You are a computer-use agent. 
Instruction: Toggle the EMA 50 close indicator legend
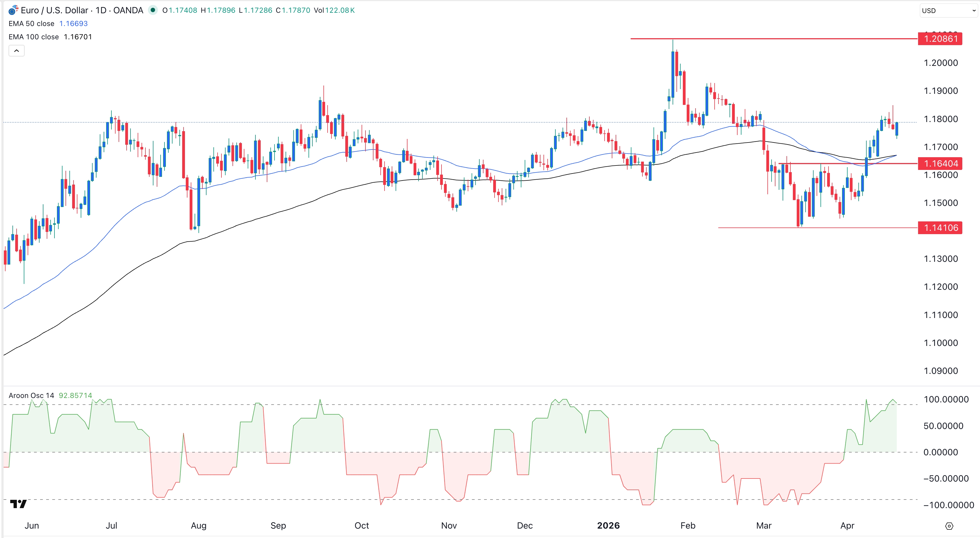coord(32,23)
